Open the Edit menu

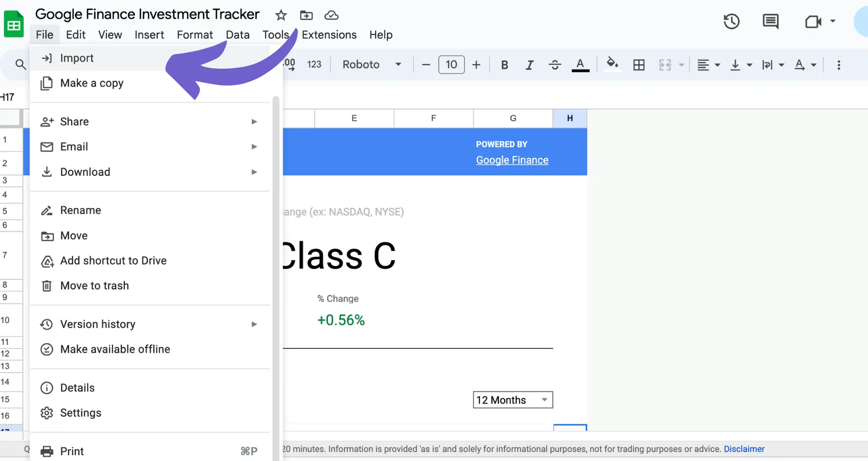tap(75, 35)
